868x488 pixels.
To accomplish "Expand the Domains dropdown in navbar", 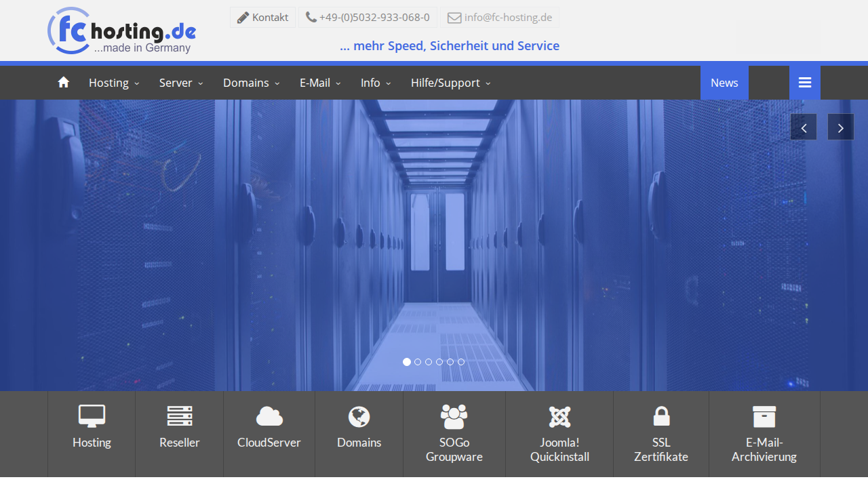I will click(252, 83).
